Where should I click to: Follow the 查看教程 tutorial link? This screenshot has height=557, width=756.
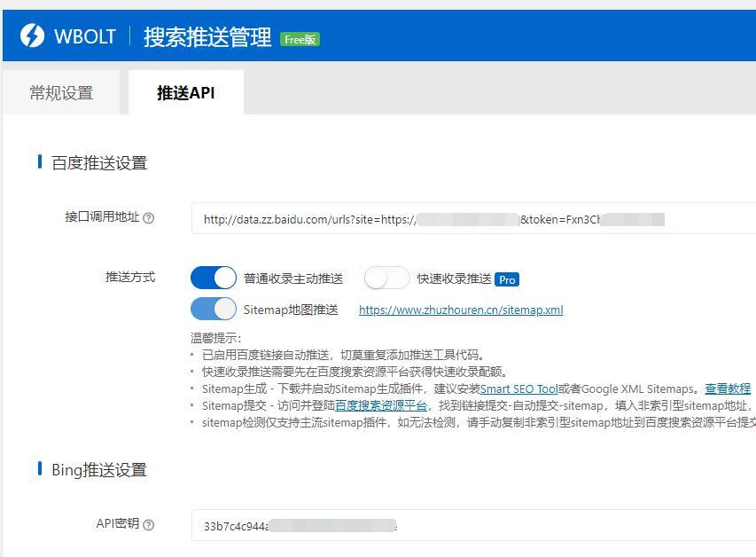(728, 388)
